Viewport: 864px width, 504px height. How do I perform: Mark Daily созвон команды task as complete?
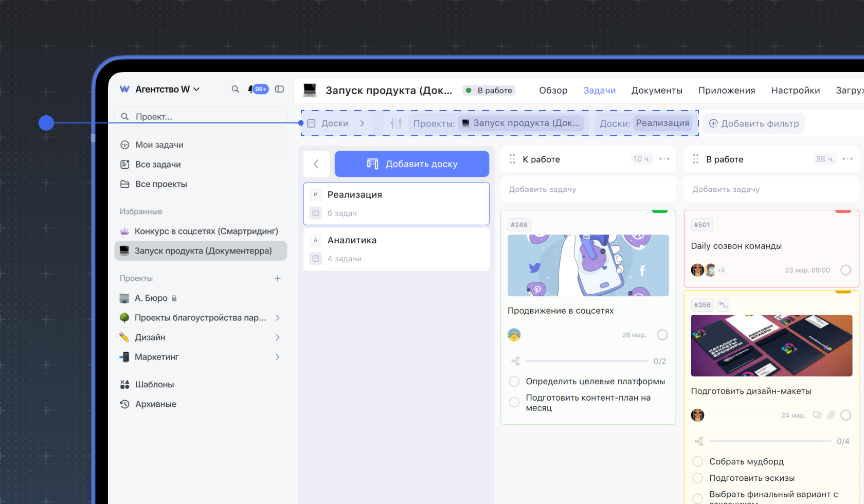[x=845, y=270]
